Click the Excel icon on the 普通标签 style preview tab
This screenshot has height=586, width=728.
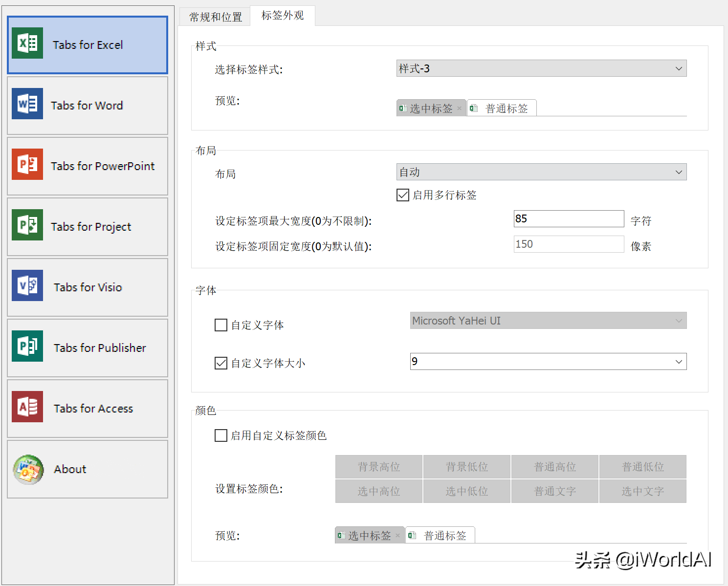(x=473, y=109)
